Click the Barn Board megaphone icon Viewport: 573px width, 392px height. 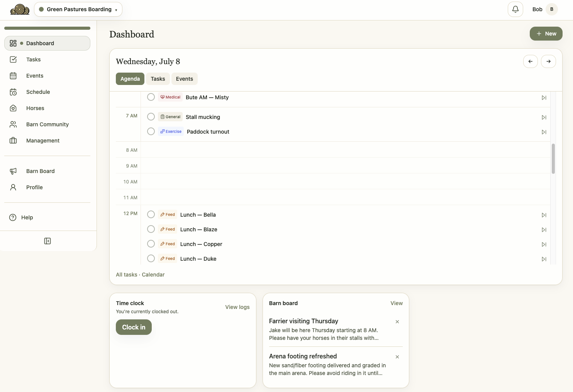(13, 171)
